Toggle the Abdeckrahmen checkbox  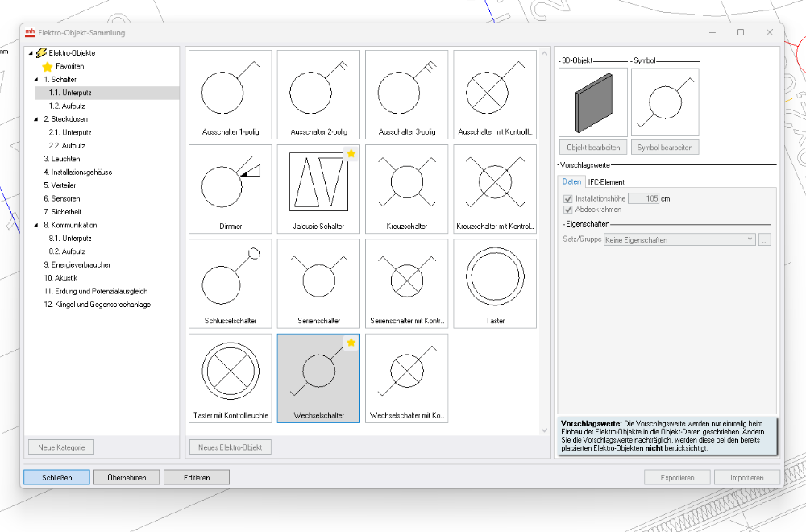point(568,210)
